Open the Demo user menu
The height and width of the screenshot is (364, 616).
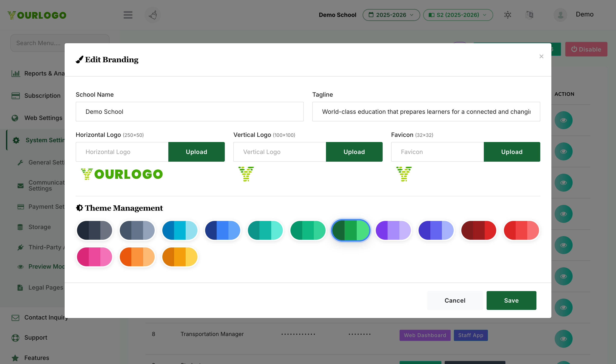(x=584, y=14)
